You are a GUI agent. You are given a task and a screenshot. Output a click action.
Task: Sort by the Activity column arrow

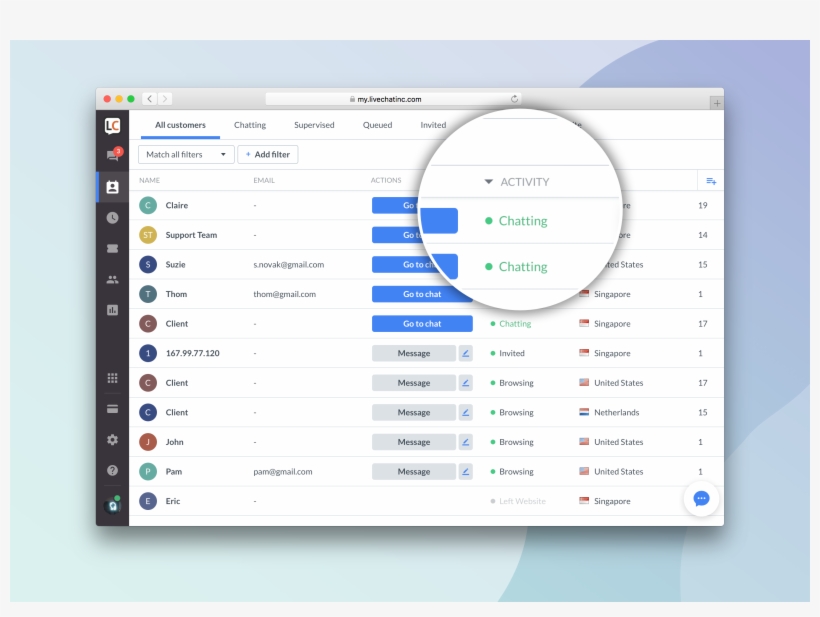point(489,182)
